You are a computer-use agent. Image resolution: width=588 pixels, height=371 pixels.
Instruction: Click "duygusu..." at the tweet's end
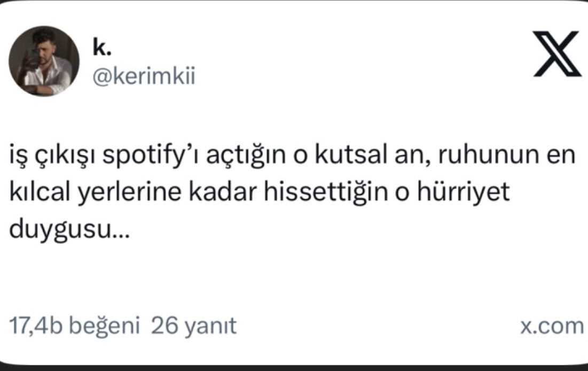(69, 229)
